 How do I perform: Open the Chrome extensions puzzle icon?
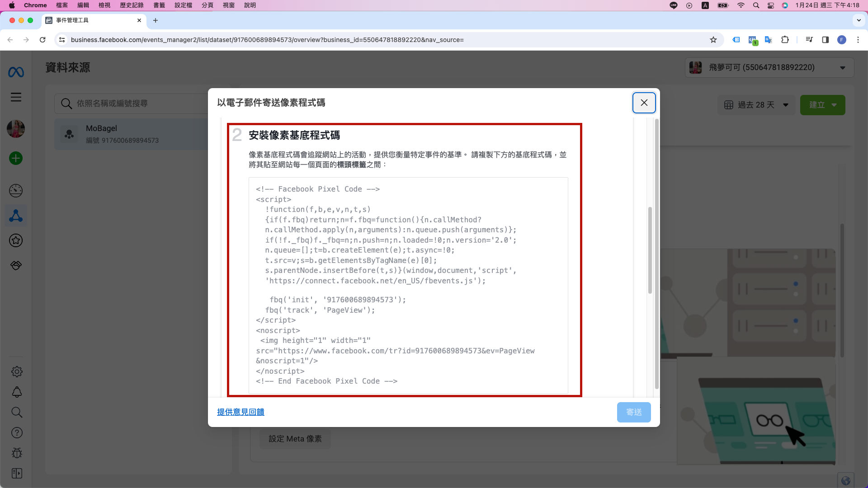pyautogui.click(x=785, y=40)
